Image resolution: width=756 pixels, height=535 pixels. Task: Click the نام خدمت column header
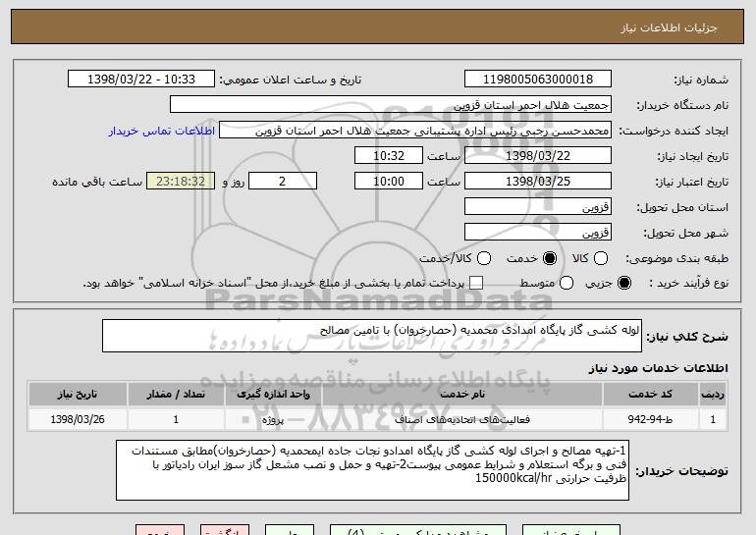point(461,395)
